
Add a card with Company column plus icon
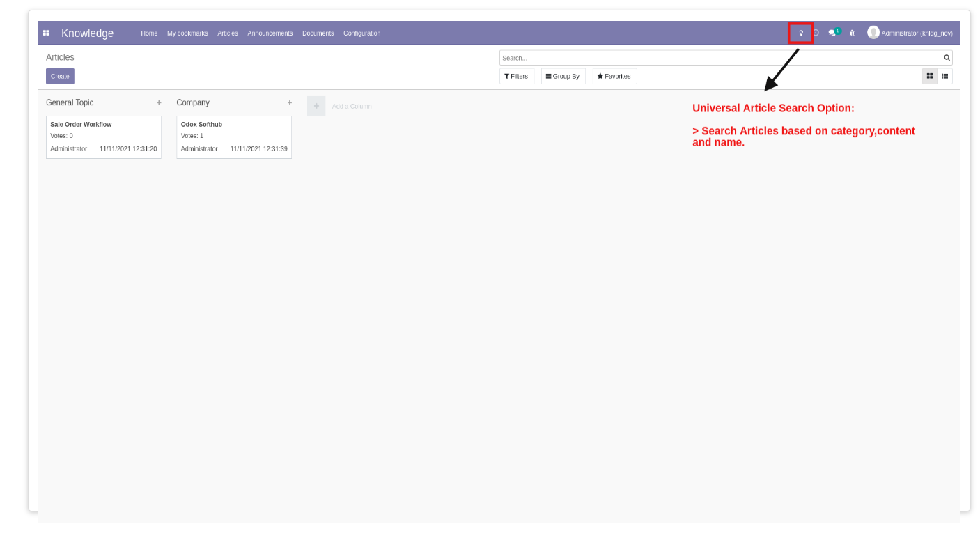coord(290,102)
